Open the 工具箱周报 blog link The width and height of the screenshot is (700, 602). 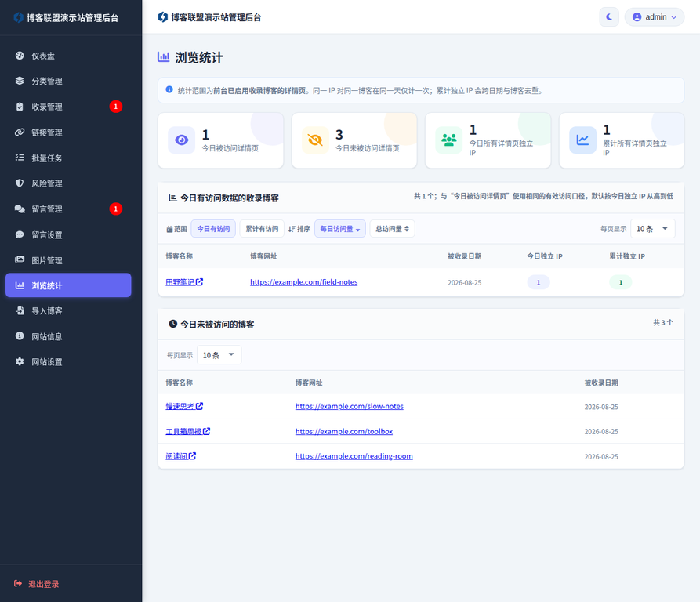(x=188, y=432)
